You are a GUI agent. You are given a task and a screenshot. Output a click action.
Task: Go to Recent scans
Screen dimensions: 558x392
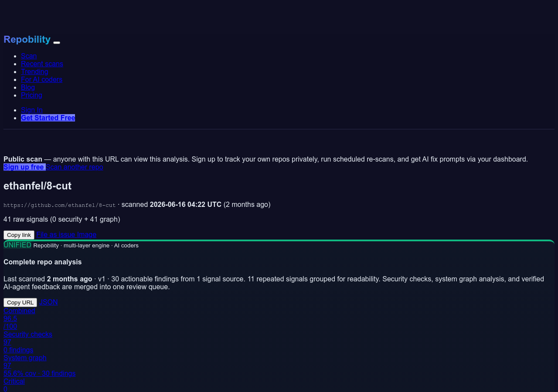tap(42, 64)
